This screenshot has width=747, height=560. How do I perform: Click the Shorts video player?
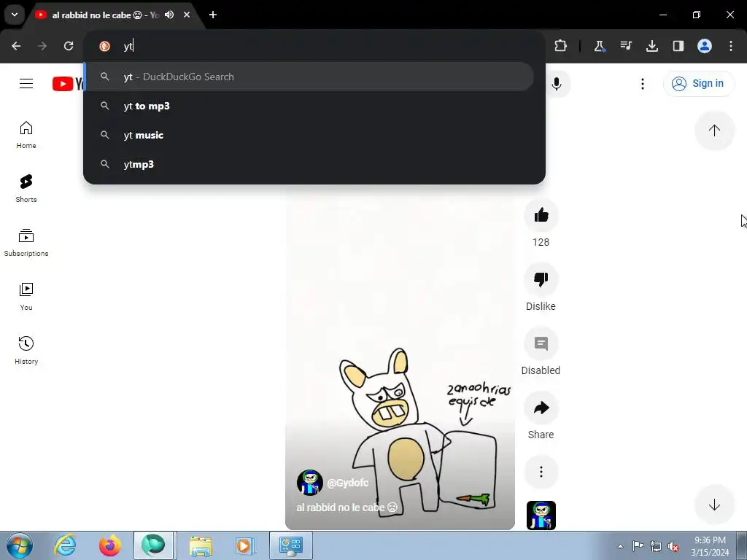point(400,357)
